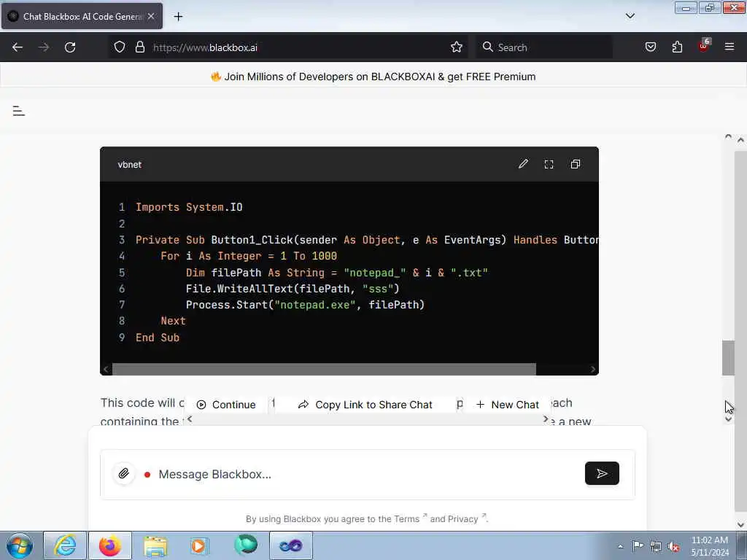Click the 'End Sub' code line
This screenshot has height=560, width=747.
[x=158, y=338]
